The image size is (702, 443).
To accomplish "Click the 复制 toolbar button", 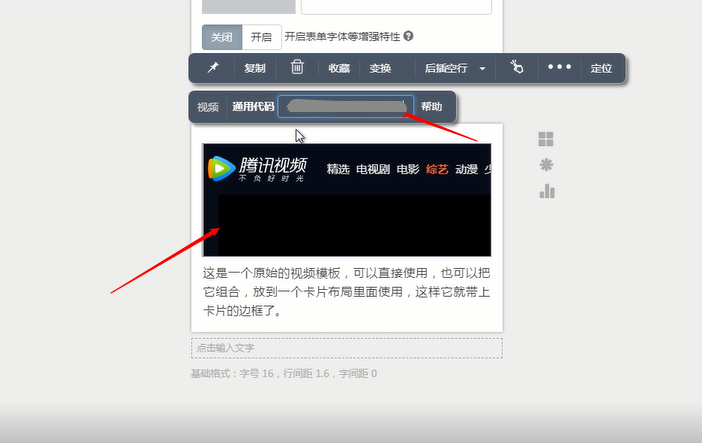I will (255, 68).
